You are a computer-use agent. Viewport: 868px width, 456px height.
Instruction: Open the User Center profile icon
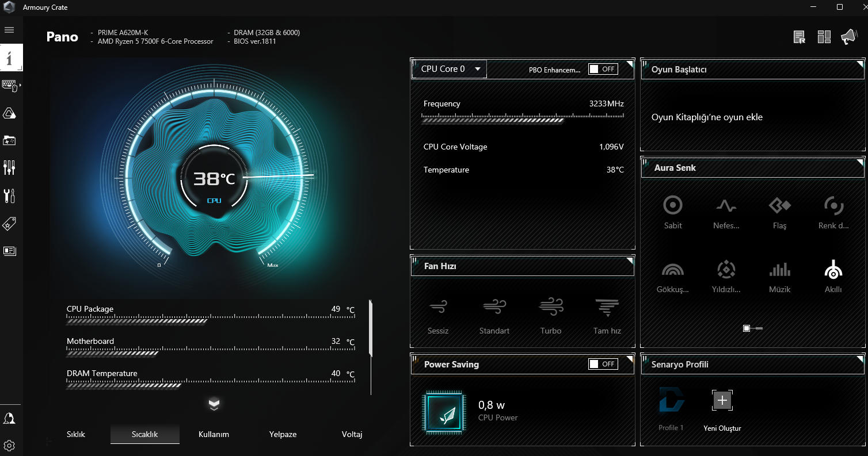point(9,419)
